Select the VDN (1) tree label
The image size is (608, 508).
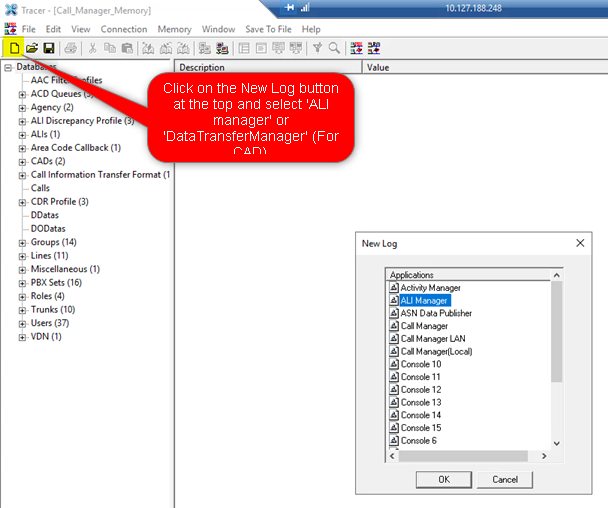pyautogui.click(x=46, y=336)
